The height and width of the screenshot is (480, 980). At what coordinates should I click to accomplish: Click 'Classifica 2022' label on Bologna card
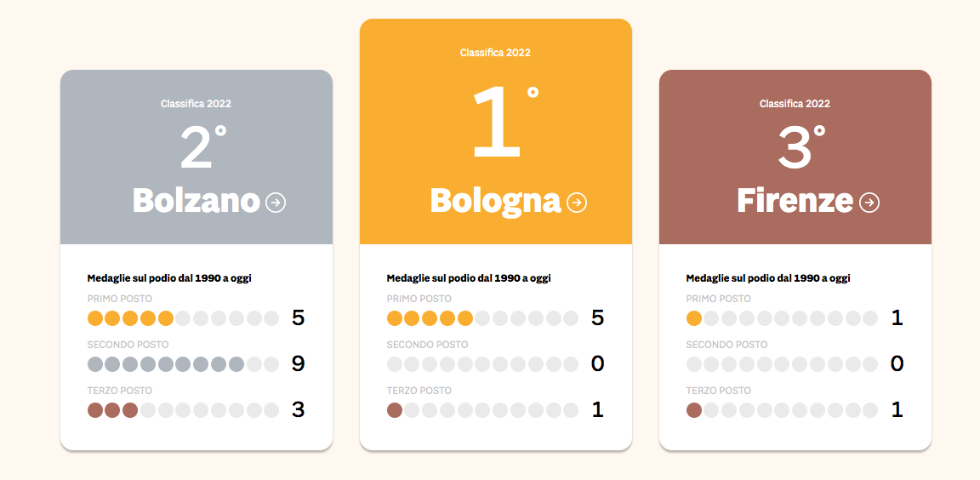(x=495, y=53)
